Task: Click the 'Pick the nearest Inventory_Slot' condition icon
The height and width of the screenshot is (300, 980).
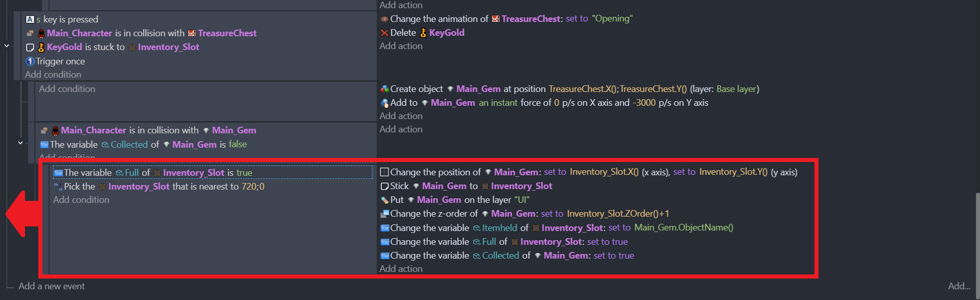Action: (x=58, y=187)
